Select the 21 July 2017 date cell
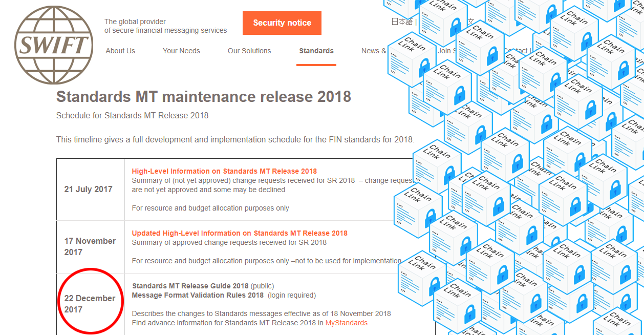Screen dimensions: 644x335 (x=90, y=189)
